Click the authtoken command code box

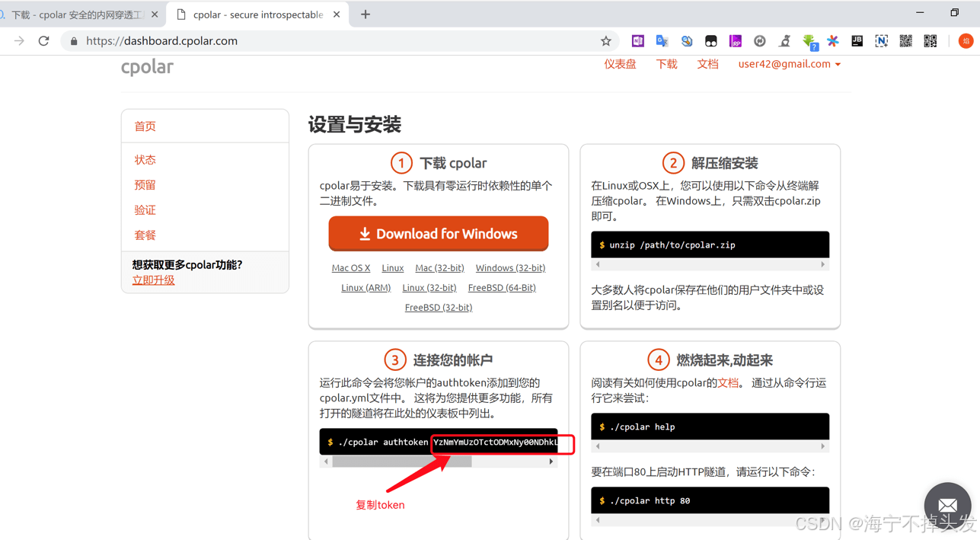[439, 443]
